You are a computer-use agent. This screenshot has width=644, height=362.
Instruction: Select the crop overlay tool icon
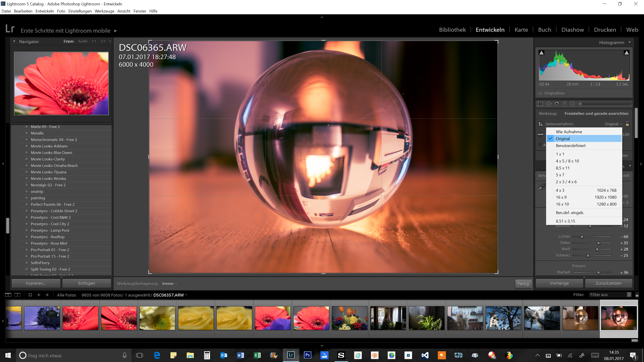coord(540,104)
